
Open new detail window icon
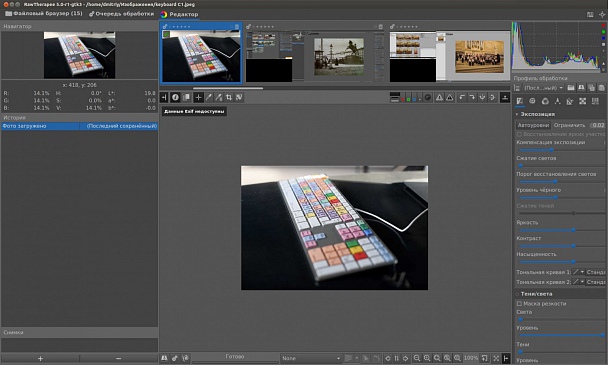tap(484, 358)
